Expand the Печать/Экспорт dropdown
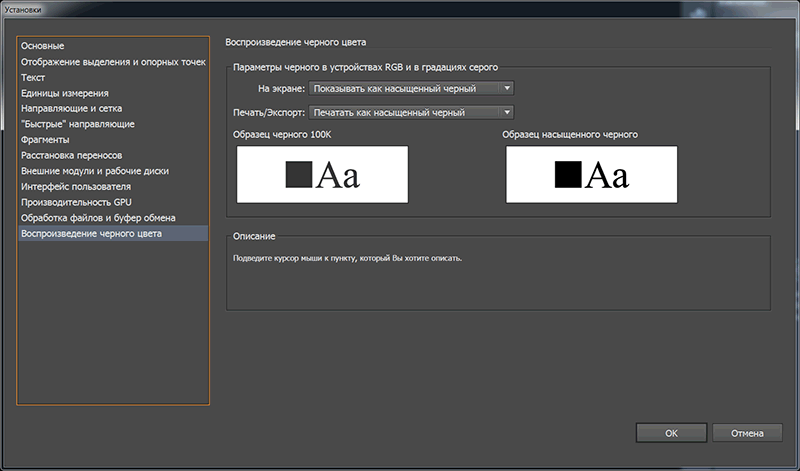 pyautogui.click(x=411, y=113)
